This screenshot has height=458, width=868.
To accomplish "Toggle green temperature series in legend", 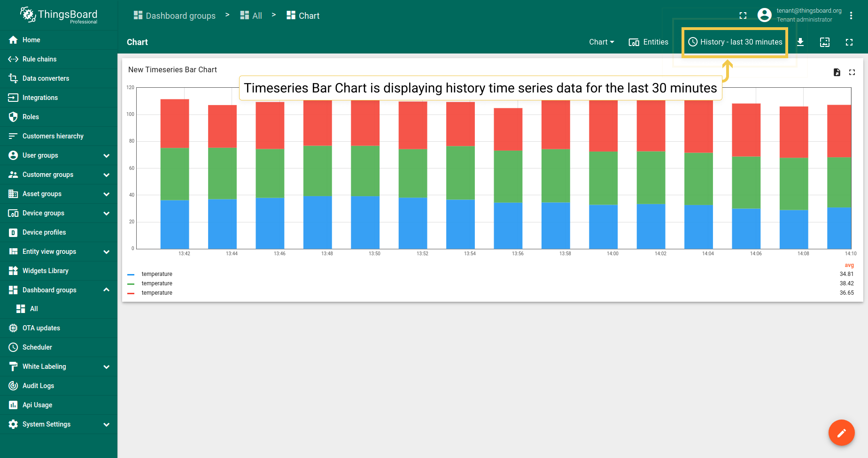I will tap(157, 283).
